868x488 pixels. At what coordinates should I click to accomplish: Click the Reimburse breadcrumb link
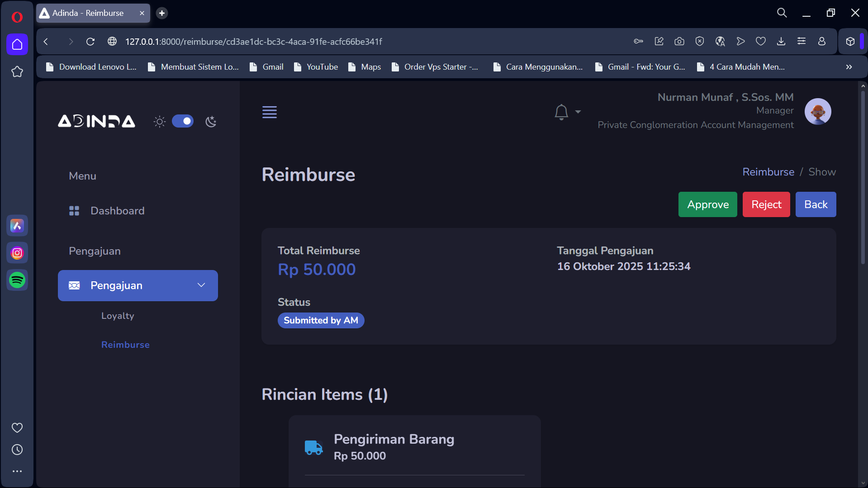pyautogui.click(x=768, y=172)
